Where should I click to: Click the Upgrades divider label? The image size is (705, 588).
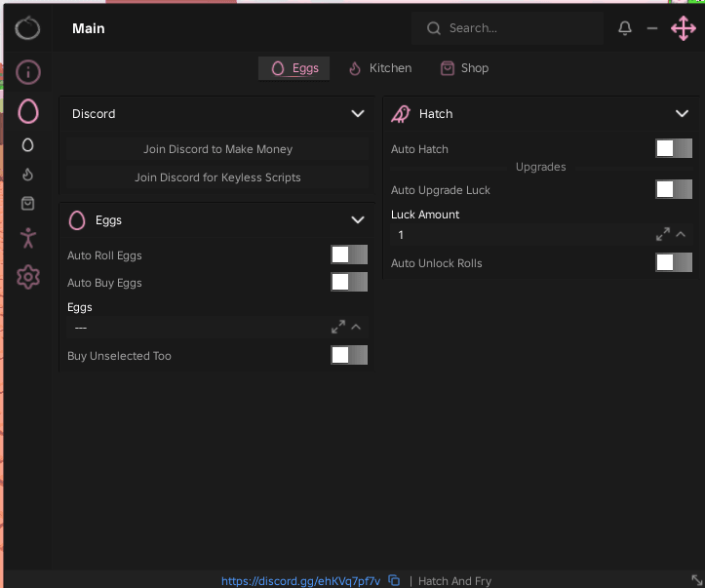click(541, 167)
